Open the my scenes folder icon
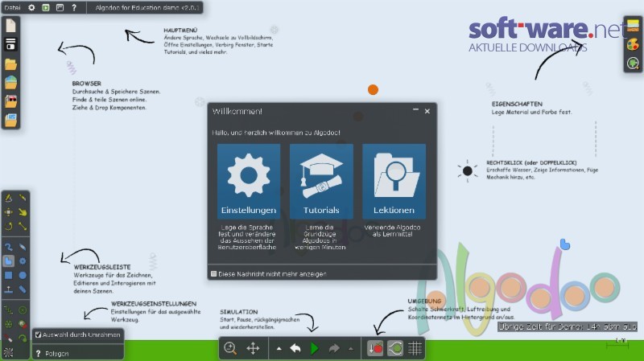The height and width of the screenshot is (361, 644). pyautogui.click(x=10, y=64)
